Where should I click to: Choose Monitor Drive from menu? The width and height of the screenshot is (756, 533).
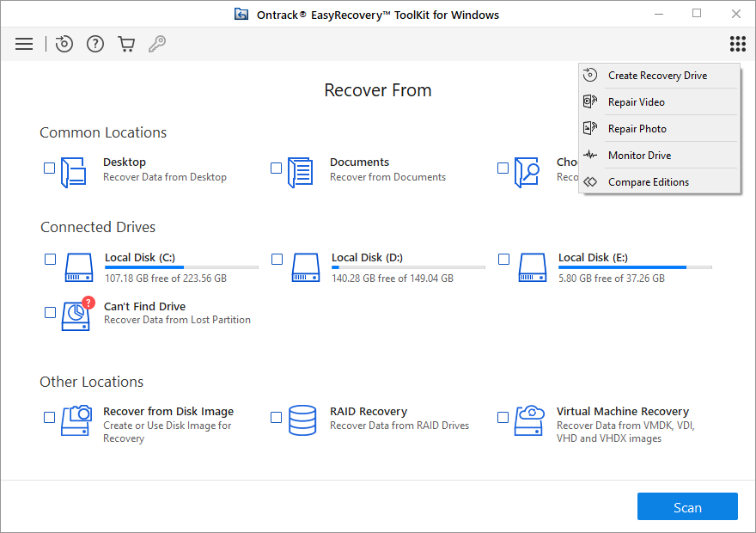pos(660,155)
